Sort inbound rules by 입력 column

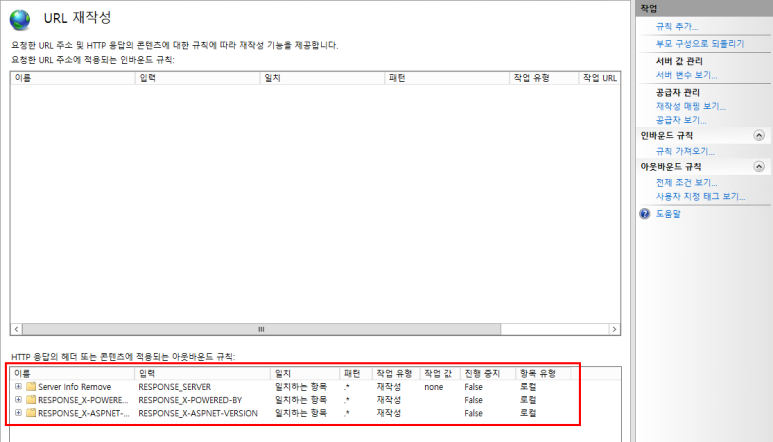(x=198, y=78)
